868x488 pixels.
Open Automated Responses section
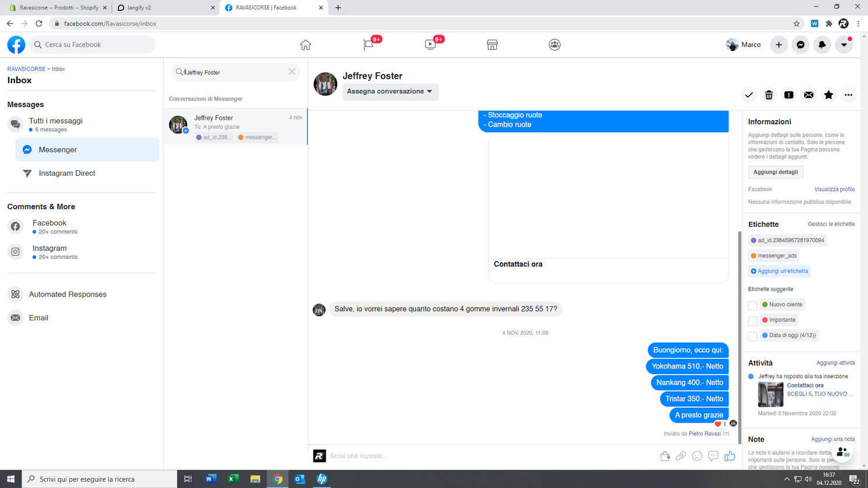pos(68,294)
